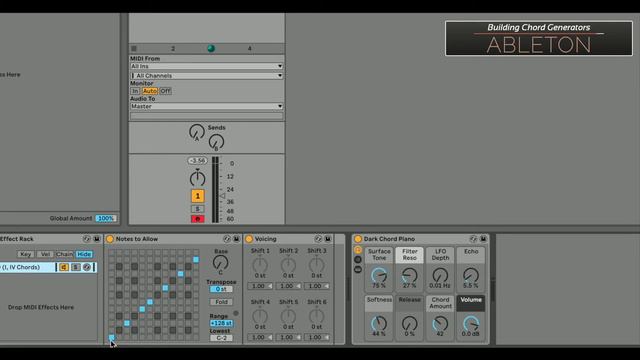Click the Hide zone editor button
This screenshot has height=360, width=640.
pos(84,254)
